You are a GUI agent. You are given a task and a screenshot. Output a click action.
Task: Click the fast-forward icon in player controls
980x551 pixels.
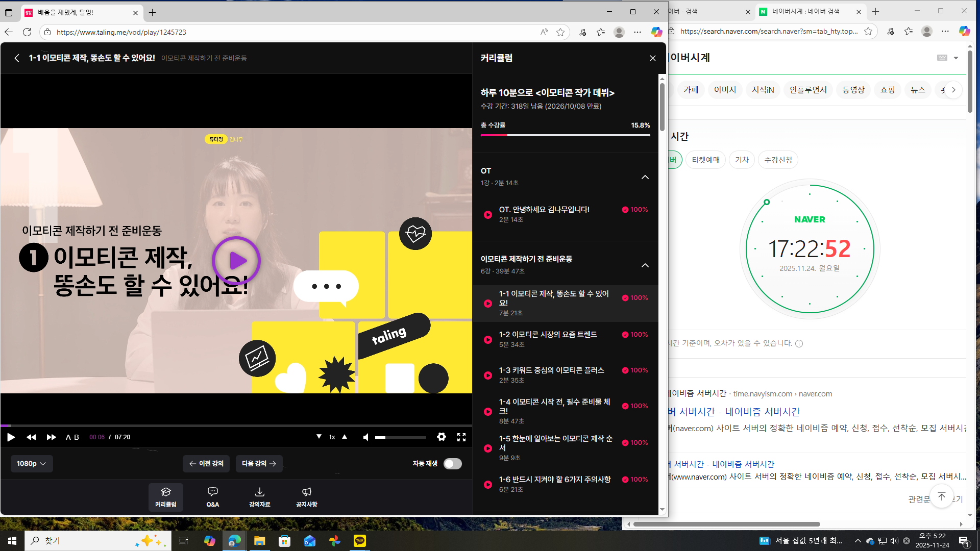pyautogui.click(x=51, y=437)
